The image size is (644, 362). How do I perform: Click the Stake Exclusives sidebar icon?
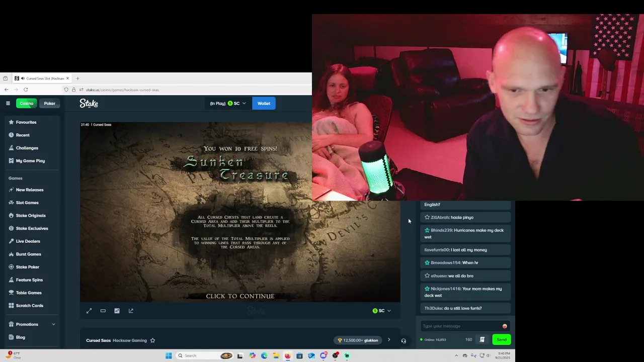pyautogui.click(x=11, y=228)
